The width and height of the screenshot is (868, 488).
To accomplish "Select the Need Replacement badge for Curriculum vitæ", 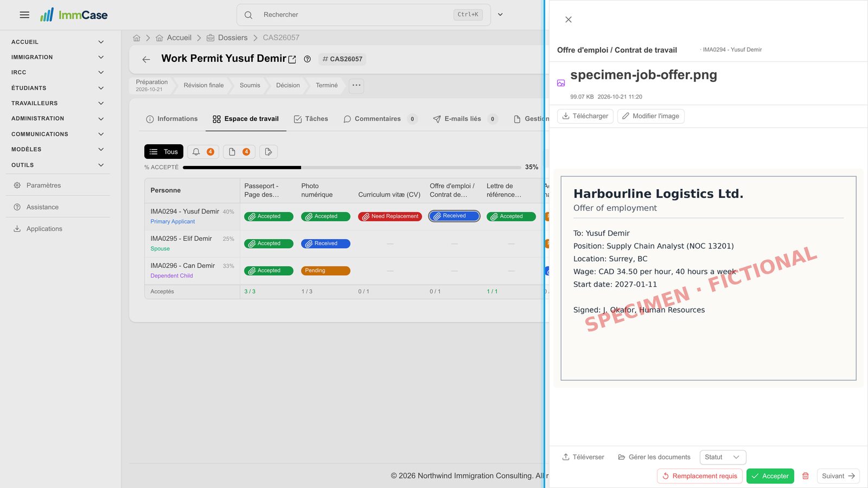I will [x=390, y=216].
